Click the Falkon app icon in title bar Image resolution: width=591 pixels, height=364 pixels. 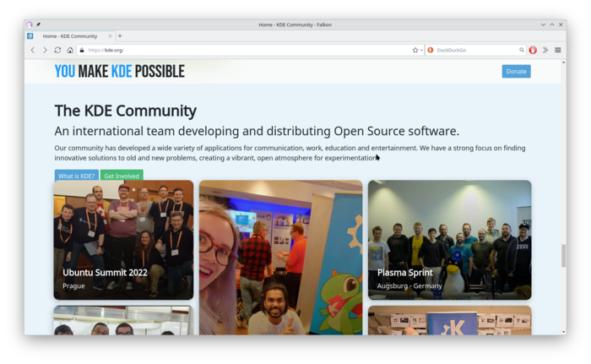point(30,24)
